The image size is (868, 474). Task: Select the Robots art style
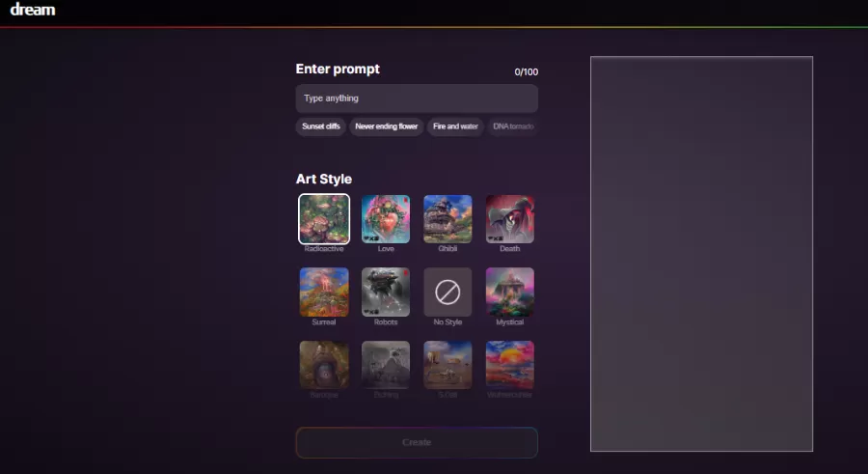[x=386, y=293]
